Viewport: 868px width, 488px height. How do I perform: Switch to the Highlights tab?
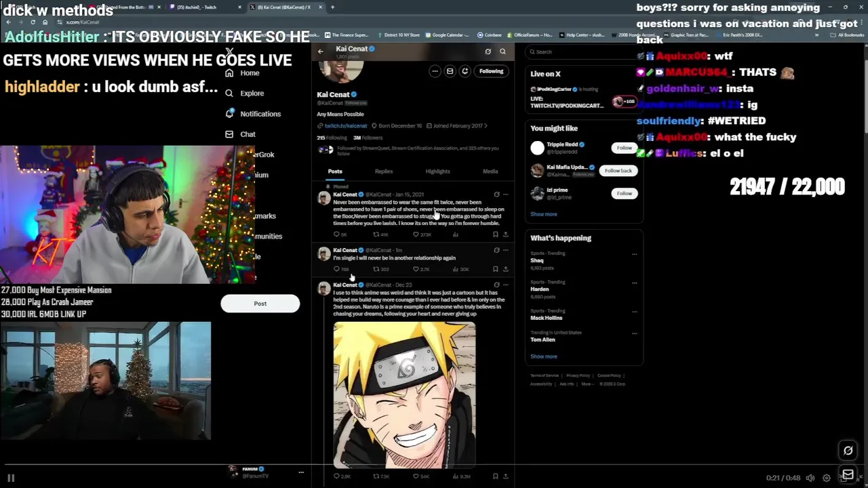point(437,171)
